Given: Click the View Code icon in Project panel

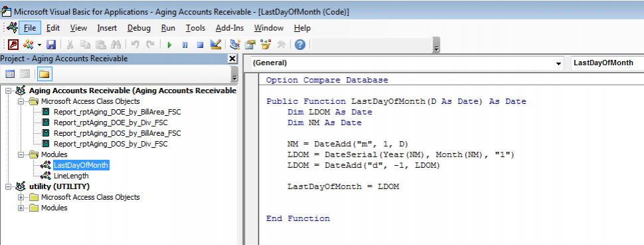Looking at the screenshot, I should pos(10,74).
